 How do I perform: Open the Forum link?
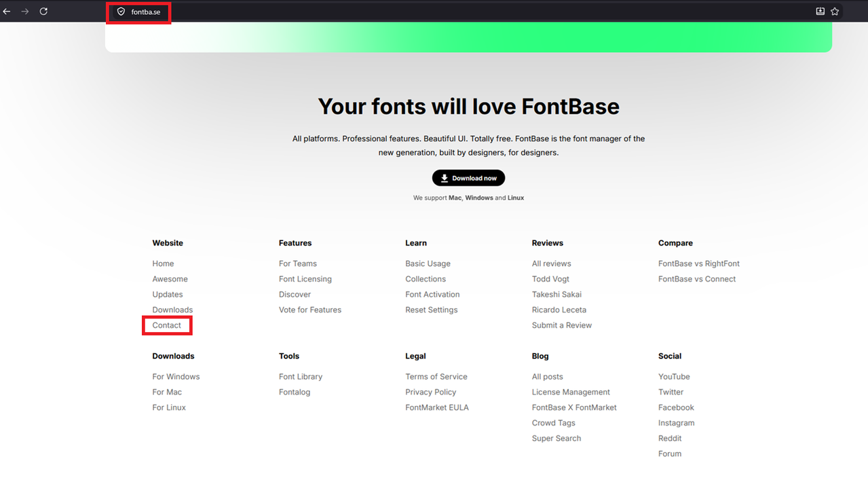pos(670,454)
